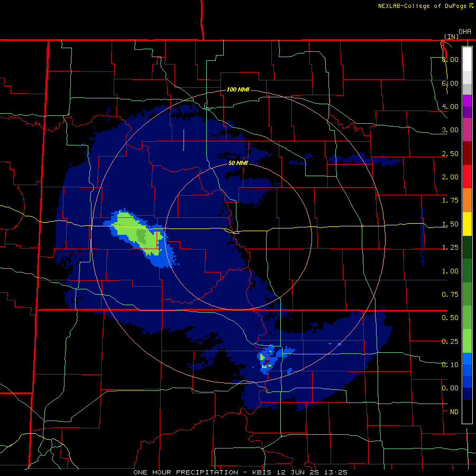The image size is (476, 476).
Task: Click the 1.25 legend value
Action: pyautogui.click(x=450, y=248)
